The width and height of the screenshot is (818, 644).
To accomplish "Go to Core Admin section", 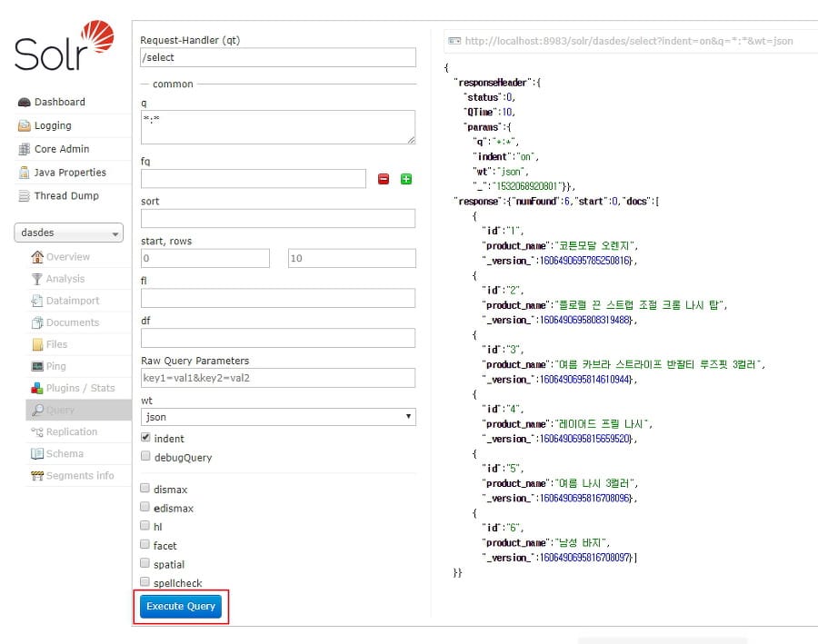I will point(61,149).
